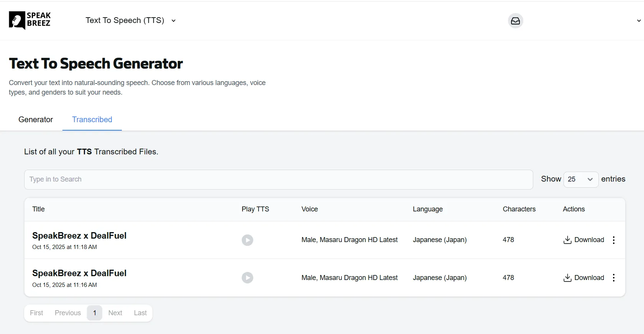This screenshot has width=644, height=334.
Task: Download the 11:16 AM transcribed file
Action: point(584,278)
